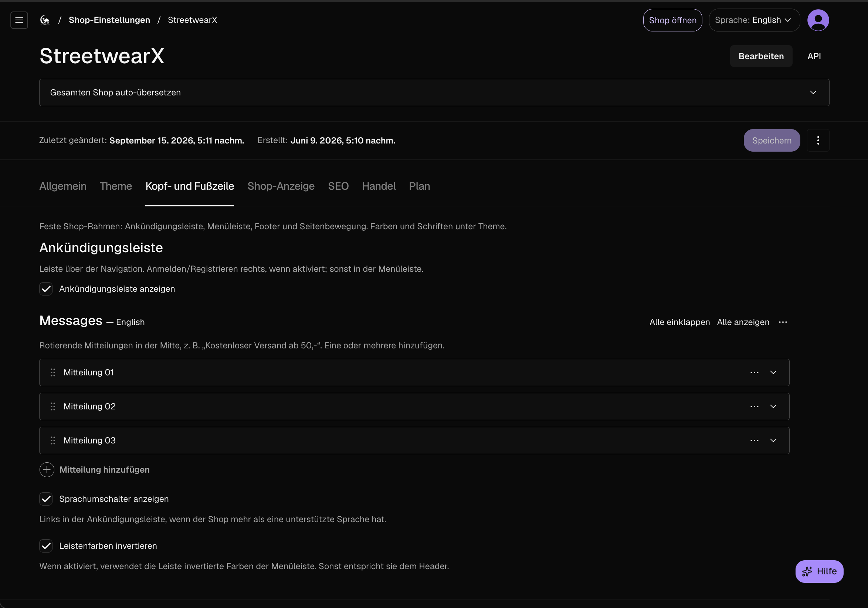
Task: Open the ellipsis options for Mitteilung 03
Action: (x=755, y=440)
